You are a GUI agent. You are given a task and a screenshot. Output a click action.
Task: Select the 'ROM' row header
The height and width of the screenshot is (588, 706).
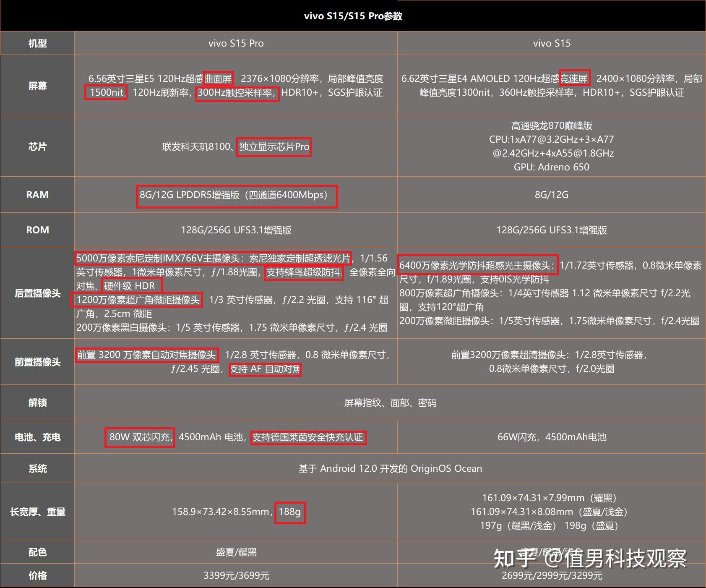(x=37, y=230)
